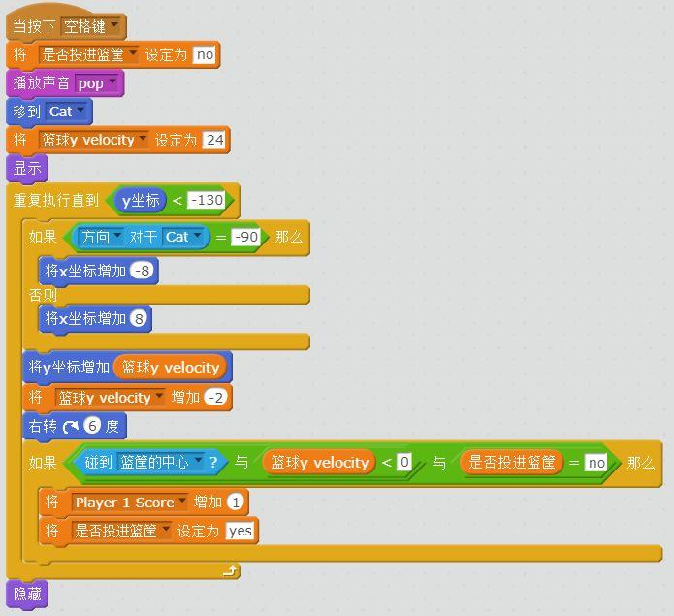The height and width of the screenshot is (616, 674).
Task: Open the Cat dropdown in 移到 block
Action: (x=65, y=112)
